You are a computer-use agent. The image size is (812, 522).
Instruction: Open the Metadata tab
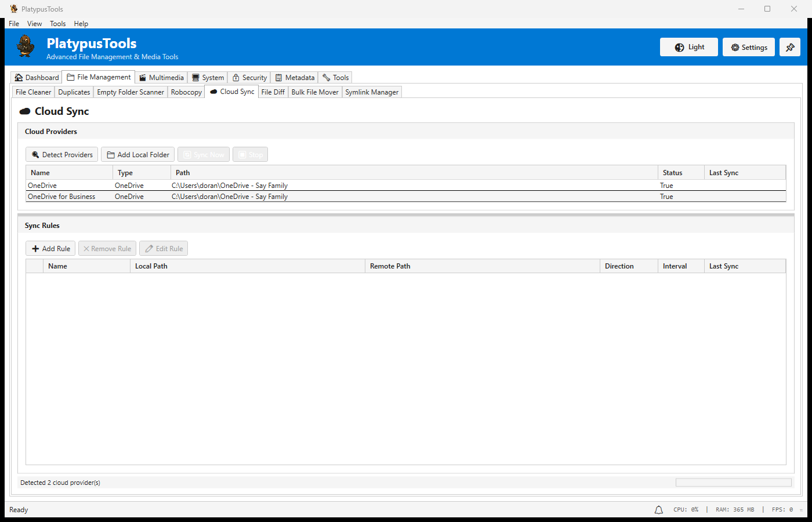[x=295, y=78]
